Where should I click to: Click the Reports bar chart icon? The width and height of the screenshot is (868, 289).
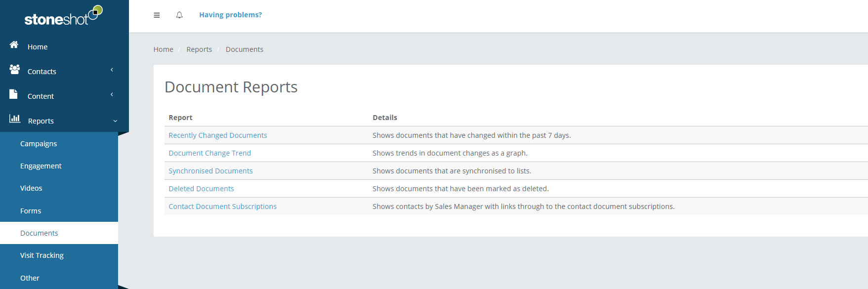click(x=15, y=119)
